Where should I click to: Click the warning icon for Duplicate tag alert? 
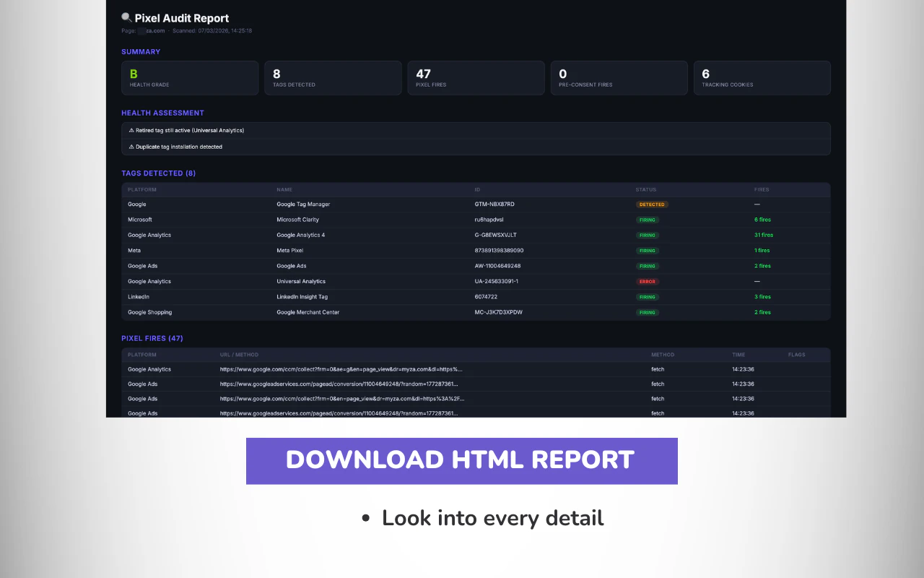point(131,146)
